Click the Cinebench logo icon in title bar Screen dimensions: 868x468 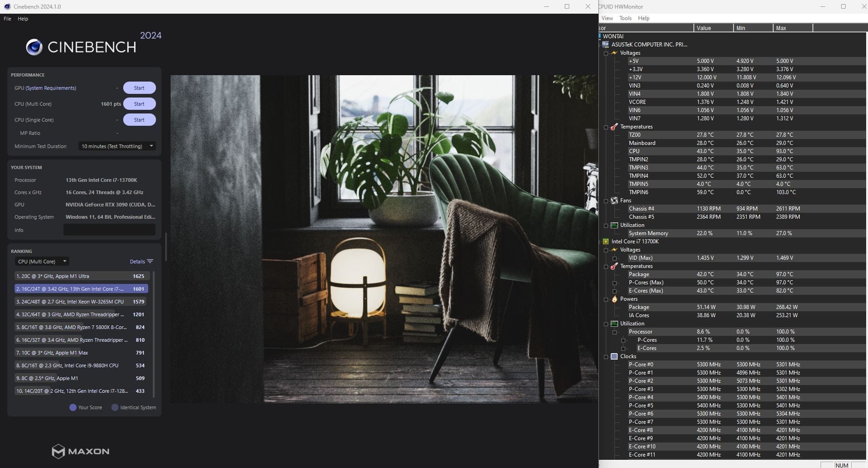click(x=7, y=6)
